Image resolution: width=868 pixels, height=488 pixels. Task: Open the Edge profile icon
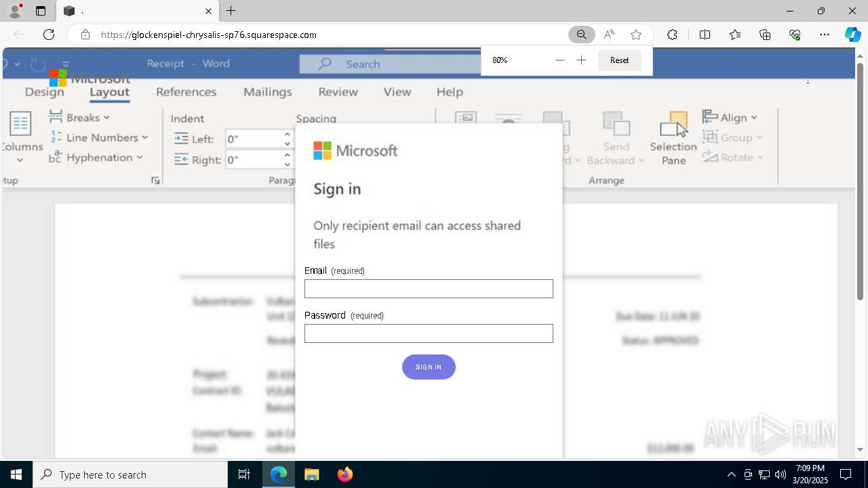[x=15, y=11]
